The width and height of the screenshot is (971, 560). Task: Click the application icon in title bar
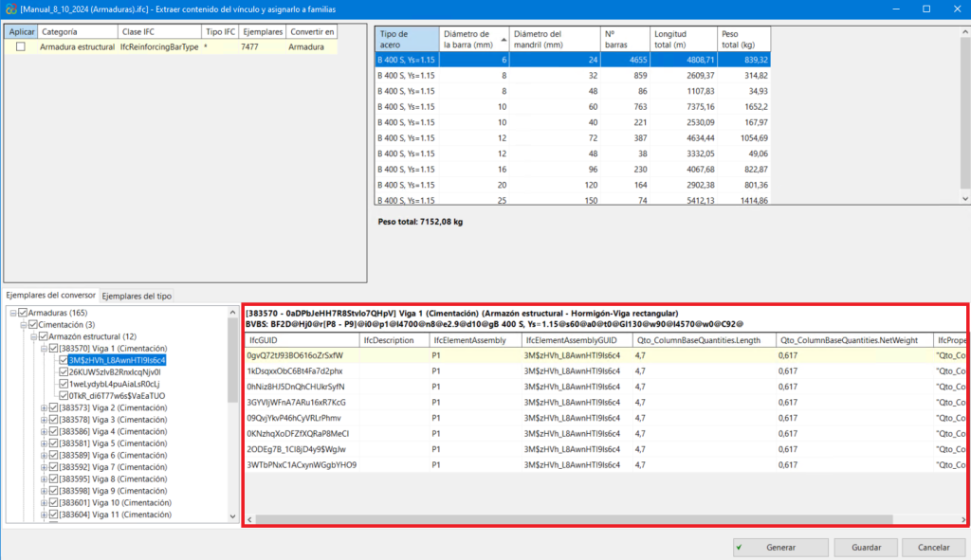10,9
